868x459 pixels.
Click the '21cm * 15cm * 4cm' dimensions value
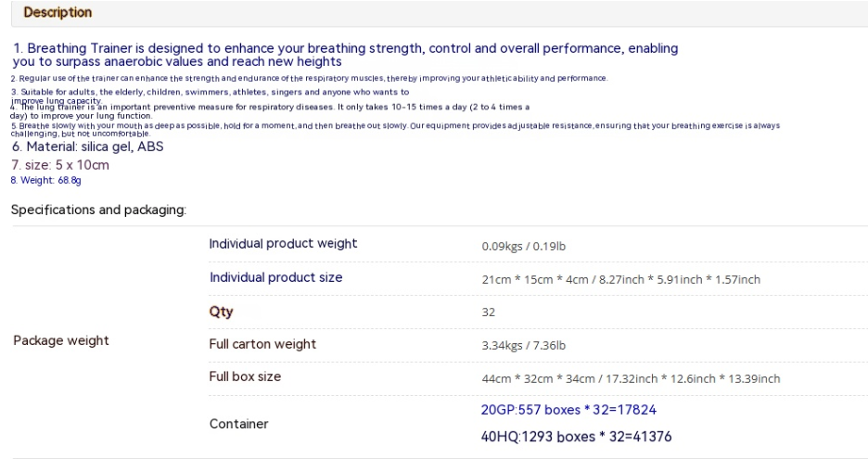[x=620, y=279]
